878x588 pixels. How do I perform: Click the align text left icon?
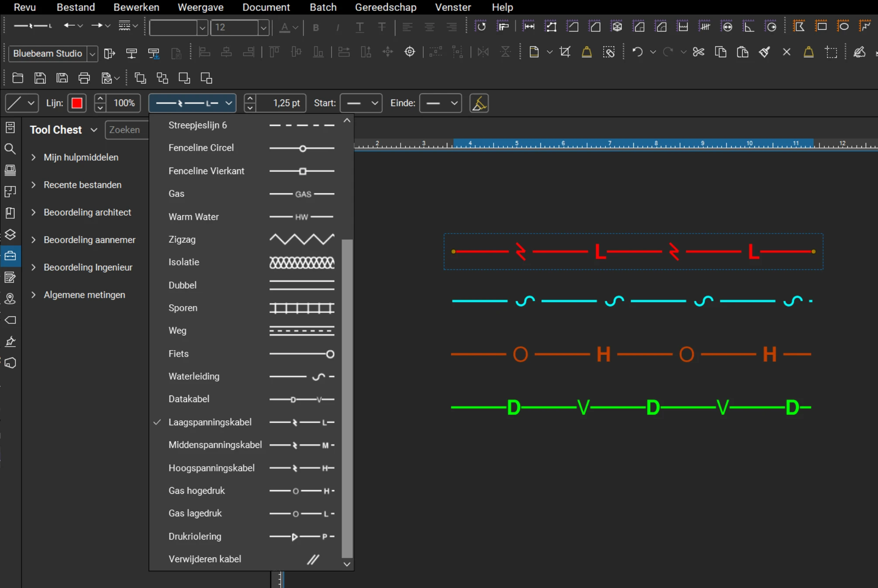[x=407, y=27]
